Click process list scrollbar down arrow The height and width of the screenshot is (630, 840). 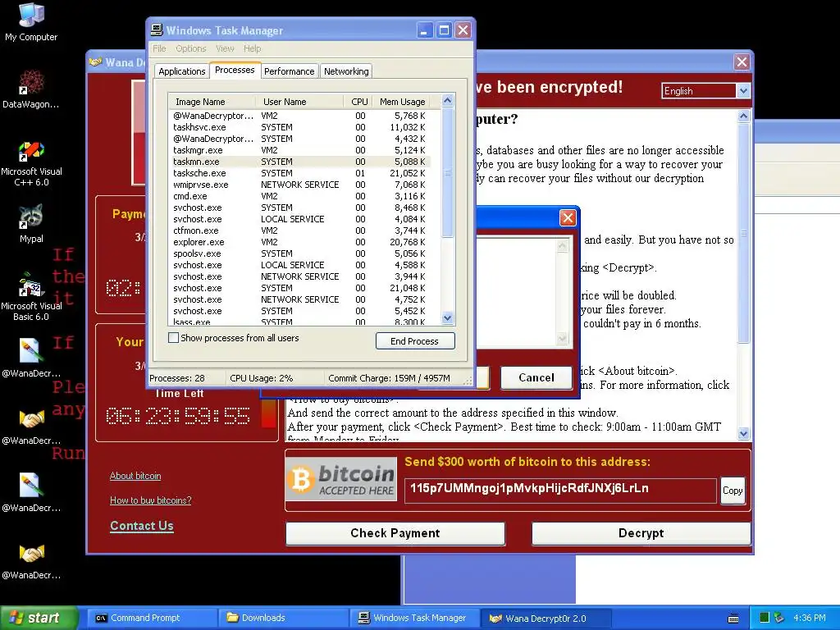(x=448, y=317)
